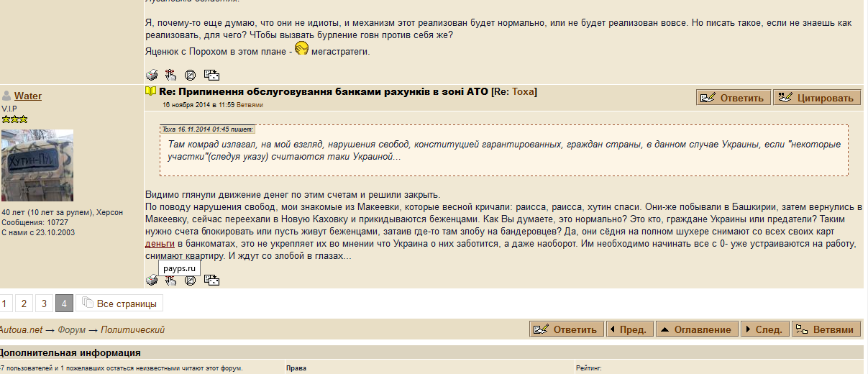The width and height of the screenshot is (868, 374).
Task: Click the Пред. previous-topic button
Action: [x=631, y=329]
